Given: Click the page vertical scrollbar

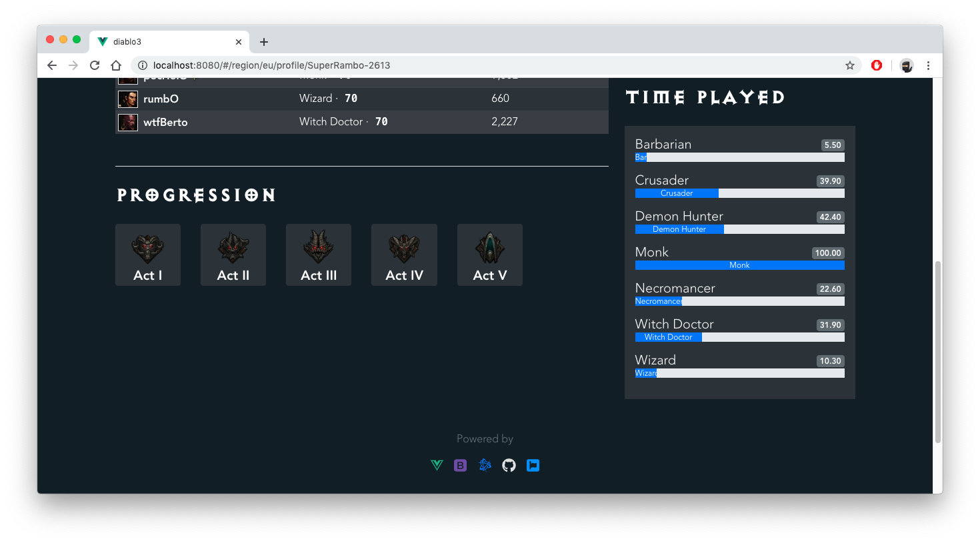Looking at the screenshot, I should (938, 352).
